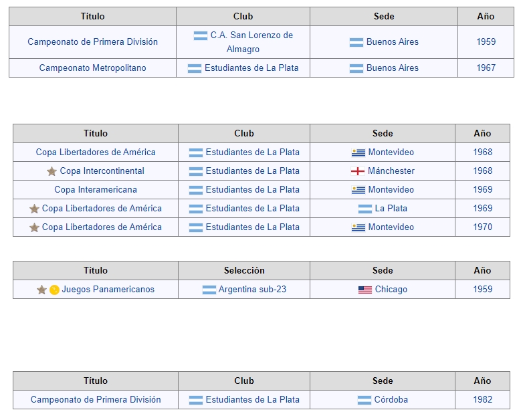519x420 pixels.
Task: Open the Juegos Panamericanos link
Action: [x=108, y=290]
